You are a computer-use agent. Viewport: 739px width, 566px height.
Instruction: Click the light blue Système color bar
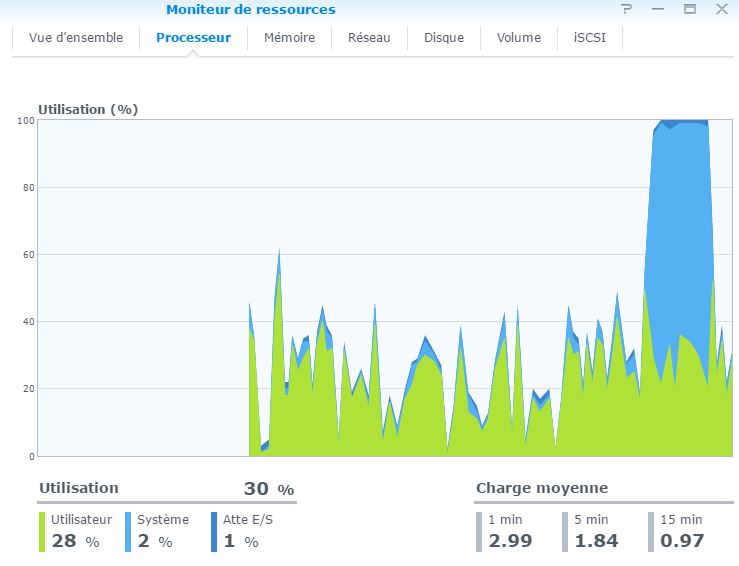coord(128,532)
